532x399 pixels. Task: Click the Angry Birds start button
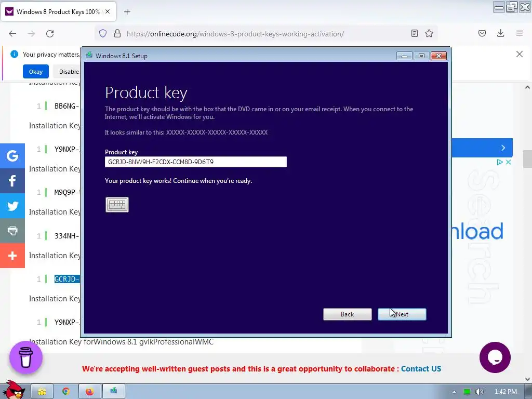click(x=14, y=391)
